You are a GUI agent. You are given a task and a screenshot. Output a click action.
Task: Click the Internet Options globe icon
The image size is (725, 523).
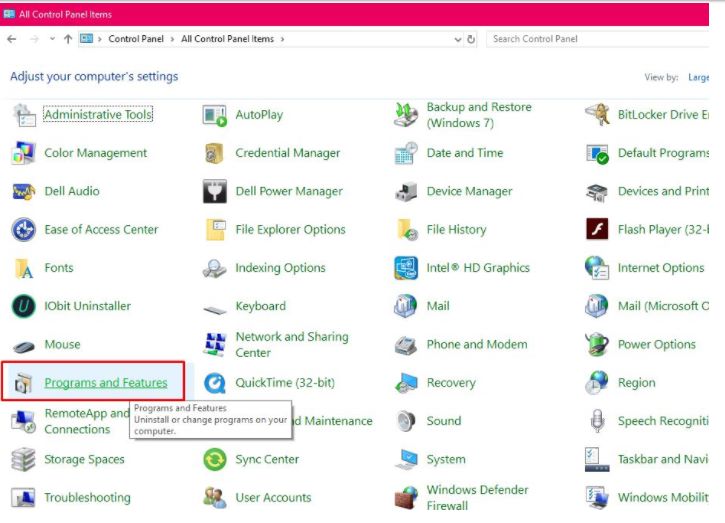click(597, 268)
